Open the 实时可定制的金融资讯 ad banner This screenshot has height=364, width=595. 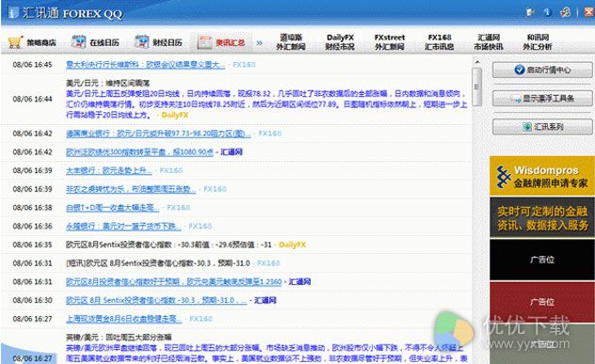tap(542, 217)
